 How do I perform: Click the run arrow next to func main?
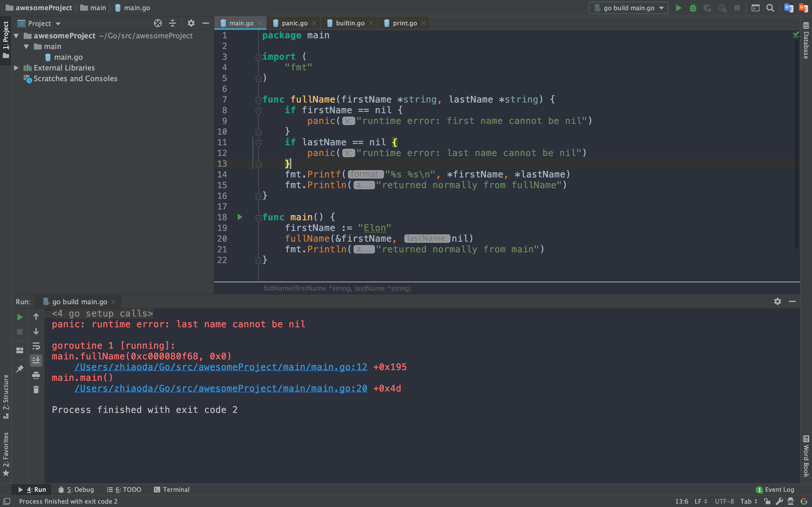click(240, 217)
